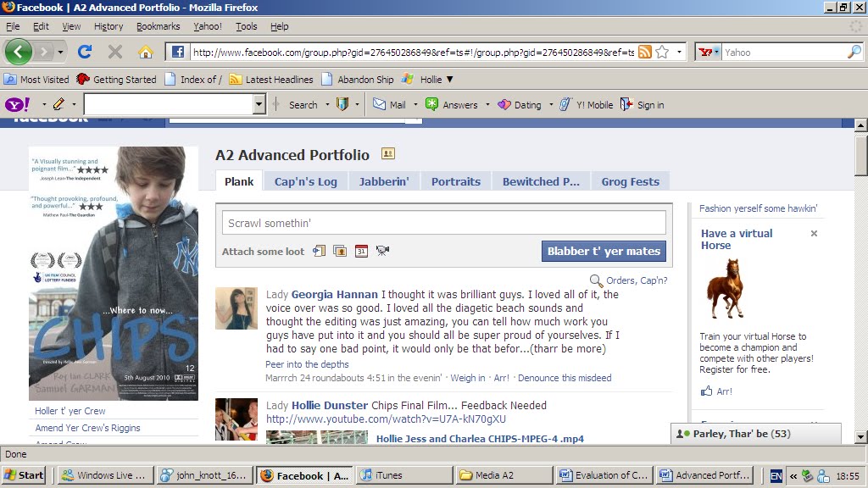Open Yahoo Dating from toolbar
Image resolution: width=868 pixels, height=488 pixels.
pos(520,104)
